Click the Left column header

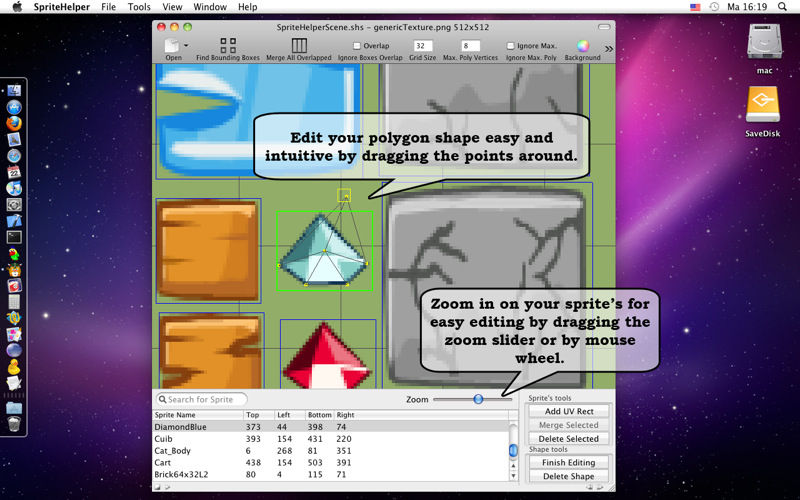coord(290,415)
